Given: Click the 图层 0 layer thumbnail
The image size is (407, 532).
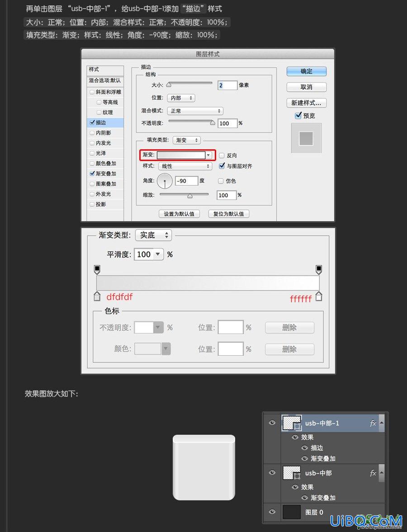Looking at the screenshot, I should pos(292,512).
